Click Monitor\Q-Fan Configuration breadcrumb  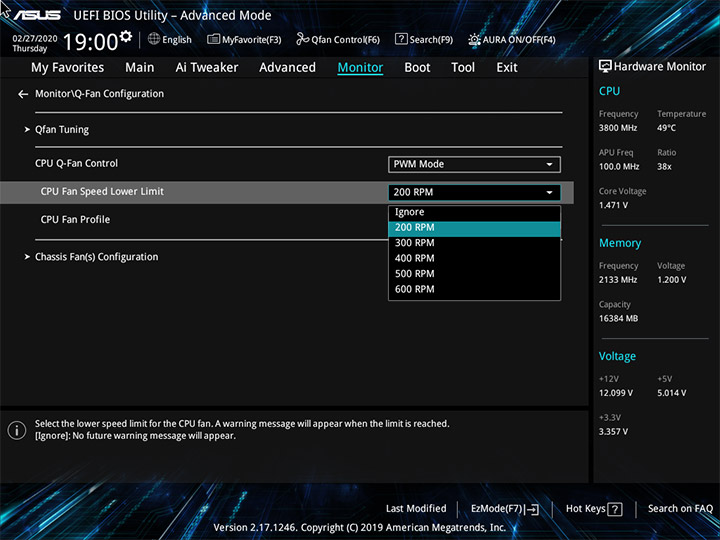click(100, 94)
